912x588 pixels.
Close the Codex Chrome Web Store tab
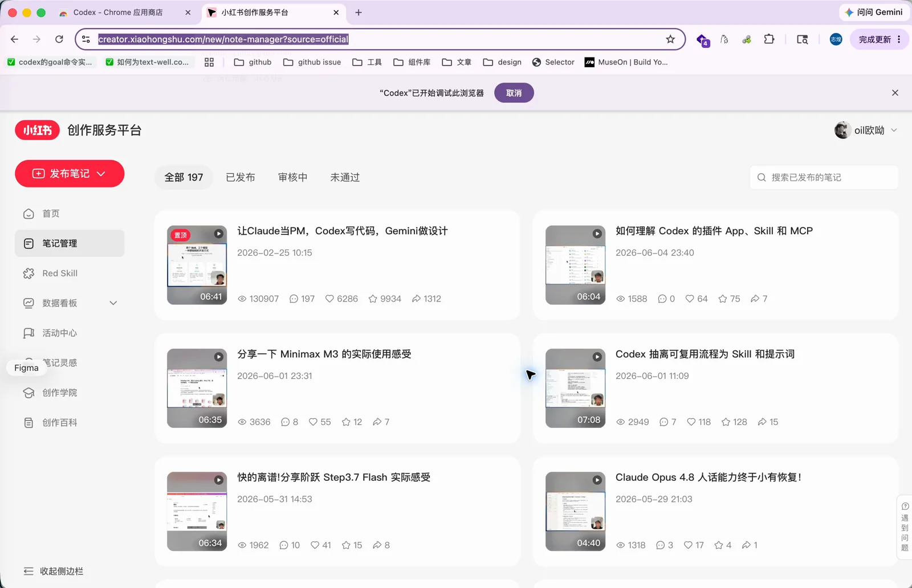188,13
